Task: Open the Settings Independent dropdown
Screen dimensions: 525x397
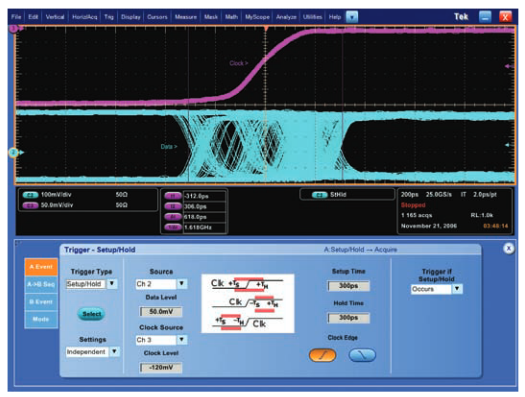Action: point(115,351)
